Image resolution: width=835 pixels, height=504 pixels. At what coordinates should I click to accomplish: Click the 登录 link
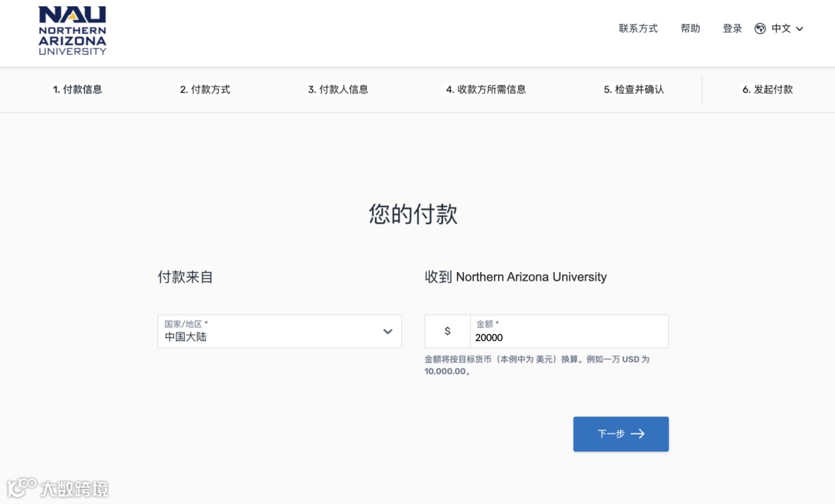(x=732, y=29)
